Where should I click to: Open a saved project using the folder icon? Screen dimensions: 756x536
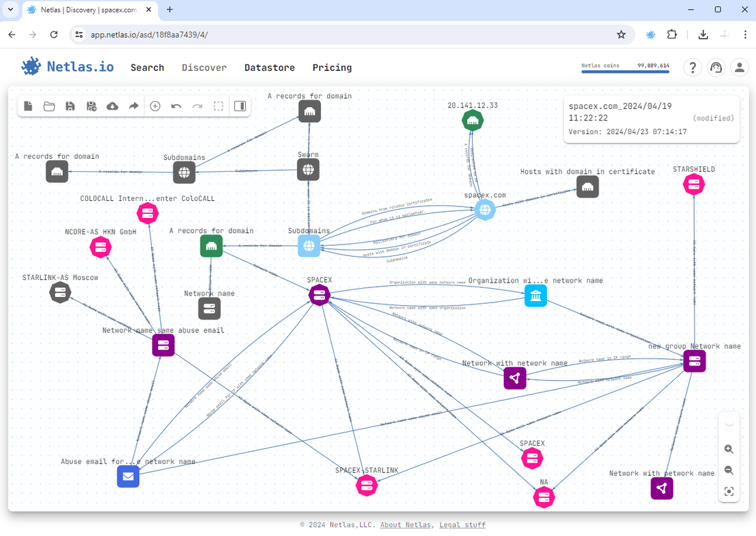coord(48,106)
